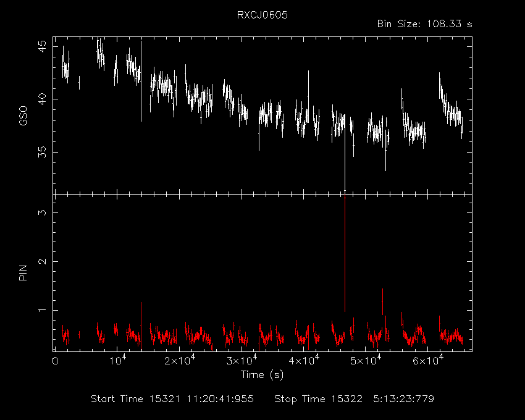Click the GSO axis tick label 45

click(43, 46)
